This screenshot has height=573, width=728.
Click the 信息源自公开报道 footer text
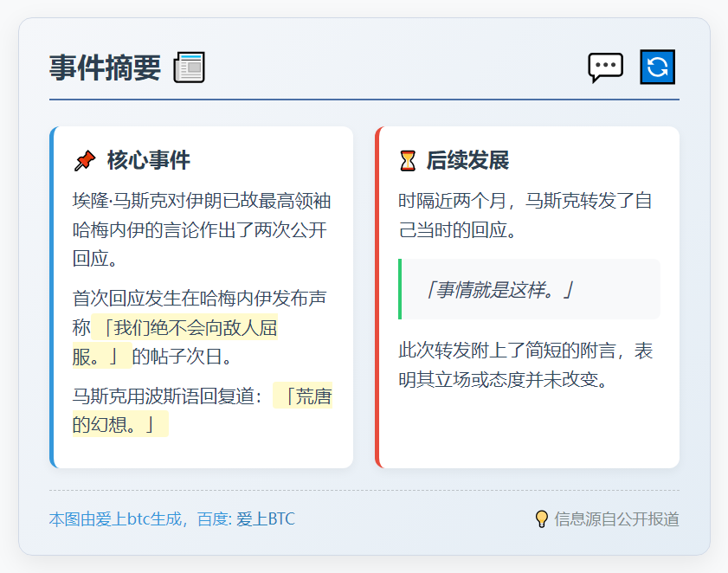(616, 519)
